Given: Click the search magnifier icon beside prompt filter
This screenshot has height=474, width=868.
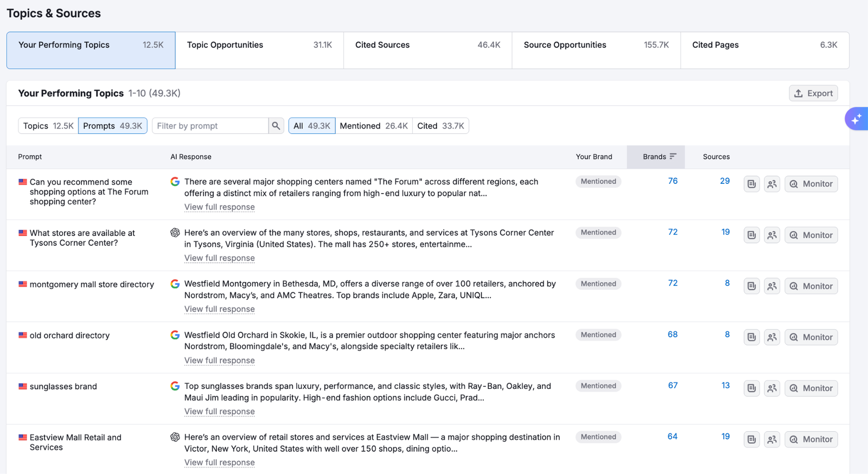Looking at the screenshot, I should [276, 126].
